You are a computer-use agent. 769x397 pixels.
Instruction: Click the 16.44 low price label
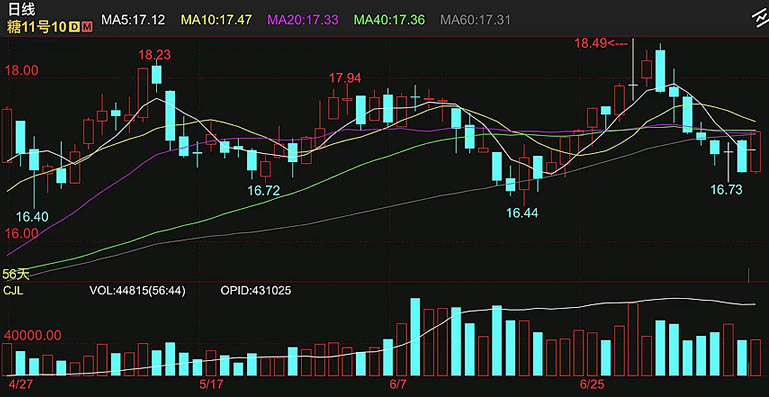tap(522, 212)
